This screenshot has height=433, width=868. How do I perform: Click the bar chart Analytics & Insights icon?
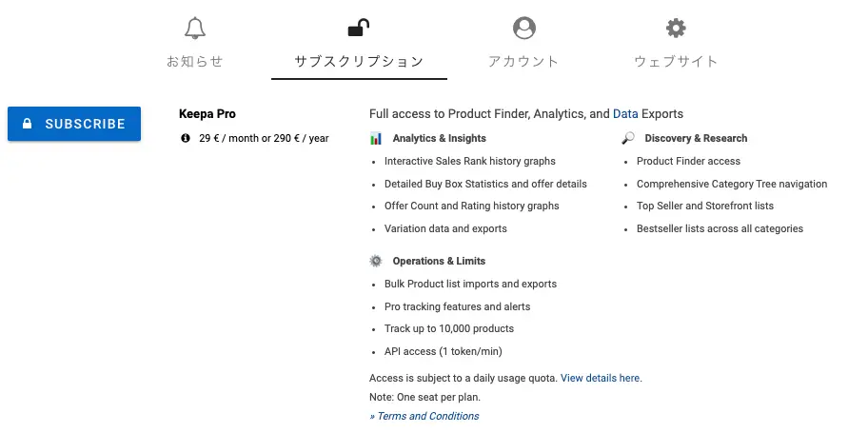click(x=376, y=138)
